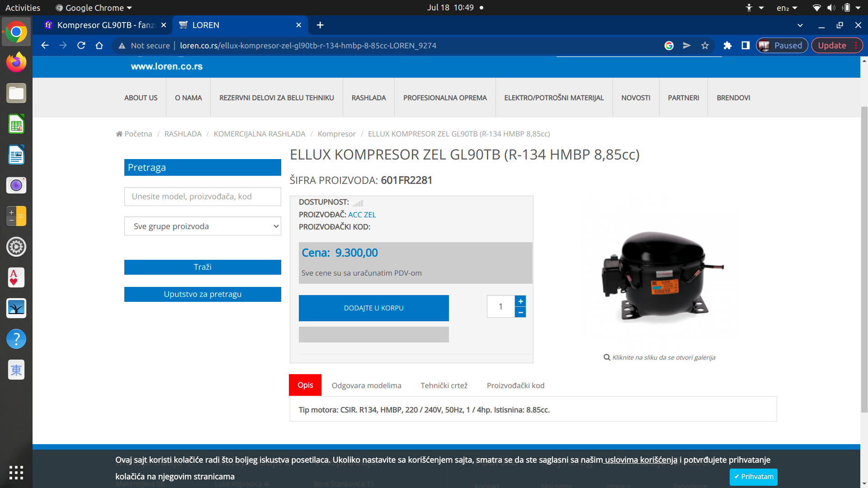This screenshot has height=488, width=868.
Task: Switch to the Odgovara modelima tab
Action: (366, 385)
